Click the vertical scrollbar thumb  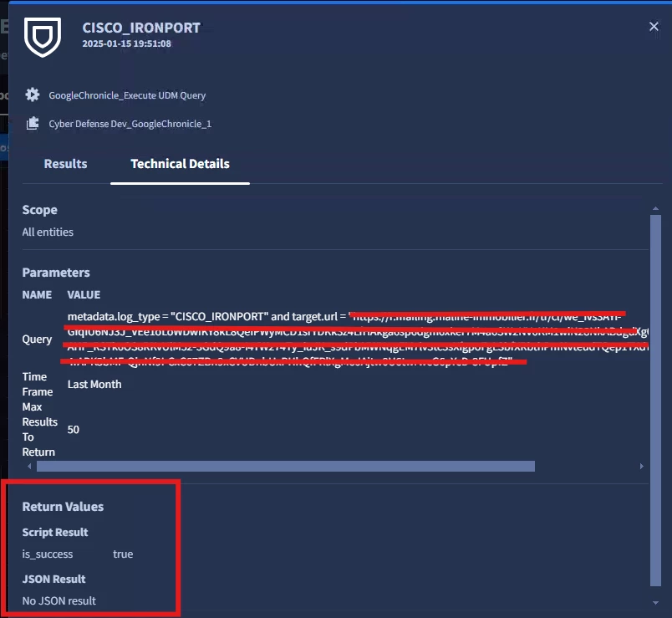click(x=655, y=401)
